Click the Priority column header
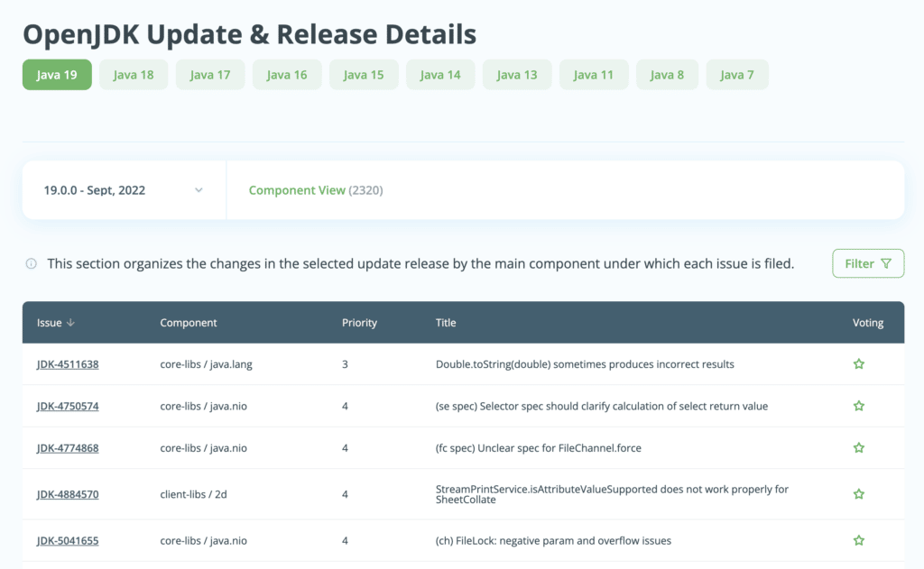This screenshot has width=924, height=569. point(359,323)
